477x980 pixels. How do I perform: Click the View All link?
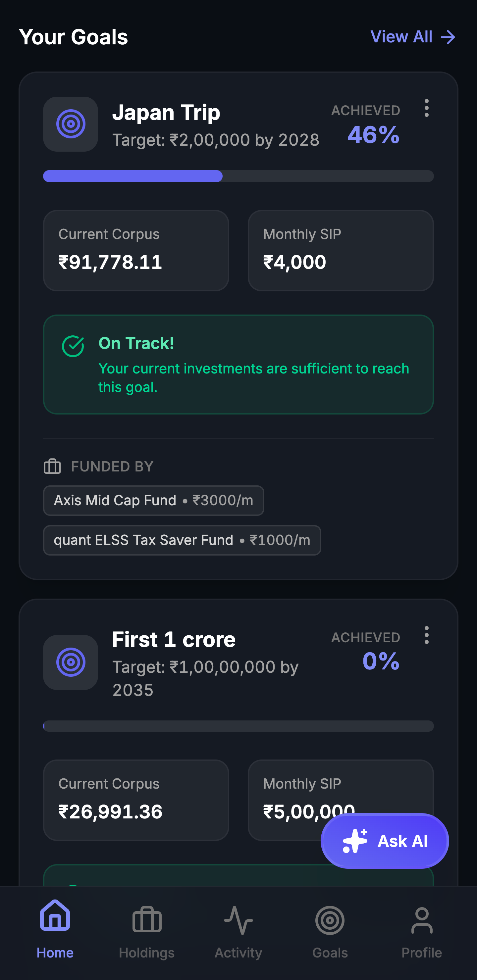pos(413,36)
